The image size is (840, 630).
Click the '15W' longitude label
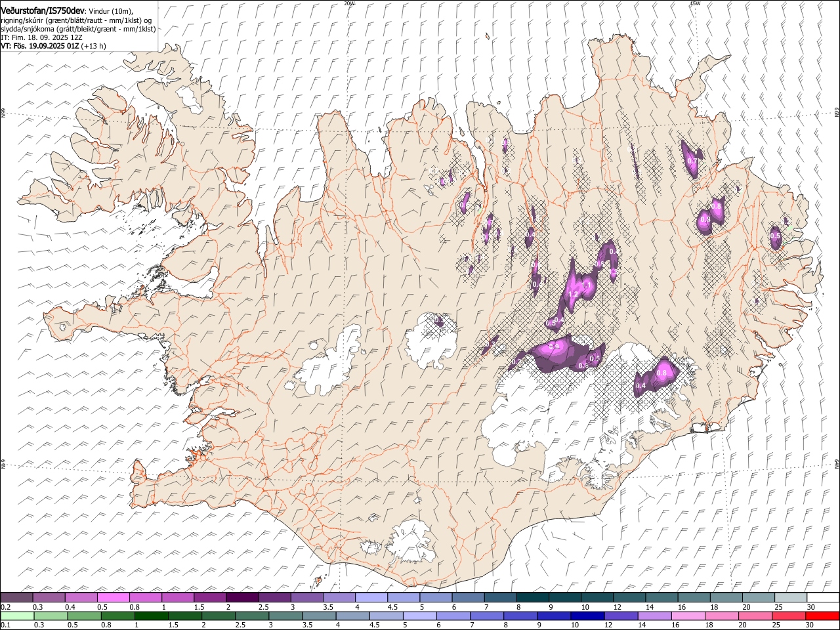point(695,3)
